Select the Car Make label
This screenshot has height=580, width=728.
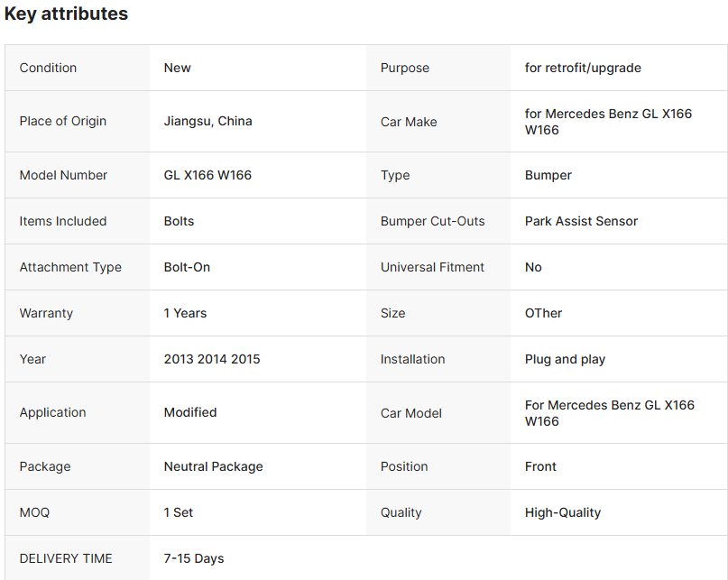tap(409, 122)
